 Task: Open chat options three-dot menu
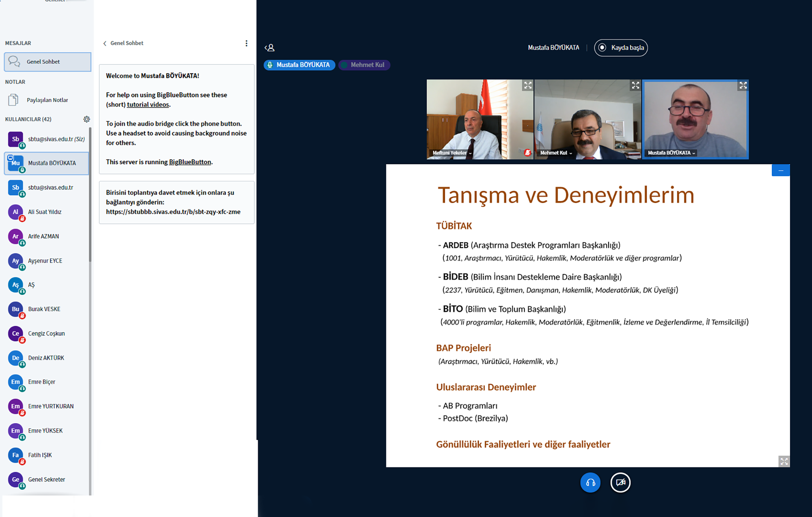246,43
